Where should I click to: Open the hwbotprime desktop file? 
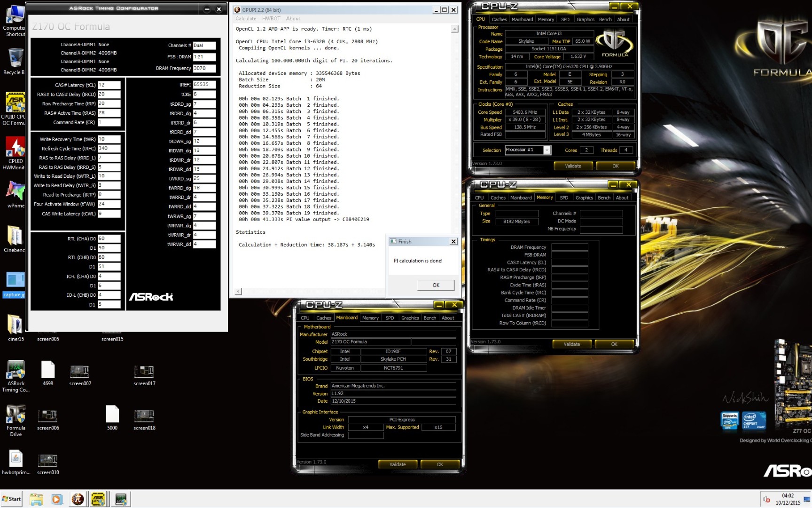(x=16, y=462)
